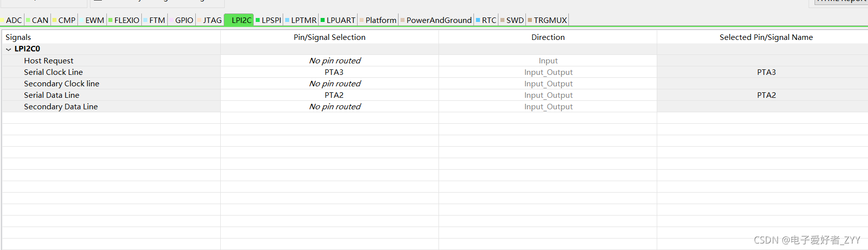The width and height of the screenshot is (868, 250).
Task: Click Input_Output direction of Serial Clock Line
Action: 548,72
